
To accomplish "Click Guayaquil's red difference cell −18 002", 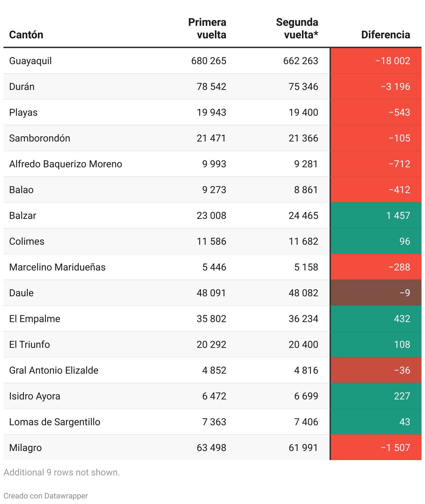I will tap(393, 61).
